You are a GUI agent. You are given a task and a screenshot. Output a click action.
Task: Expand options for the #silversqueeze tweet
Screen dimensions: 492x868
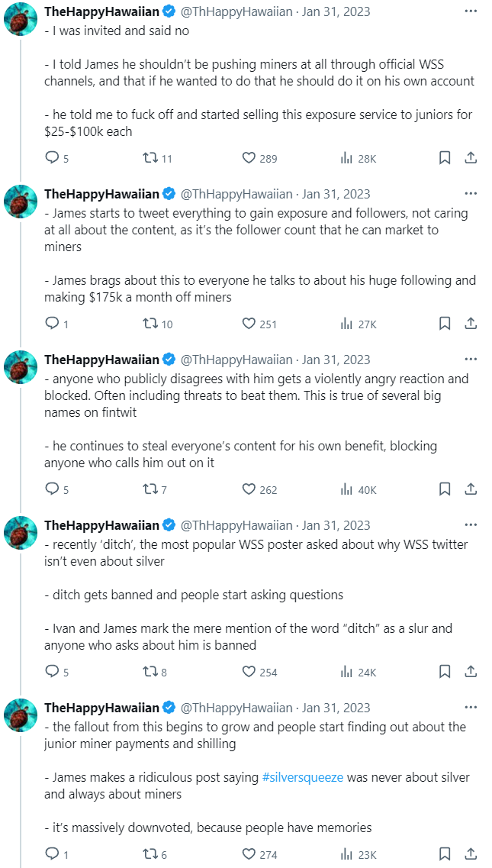tap(471, 708)
